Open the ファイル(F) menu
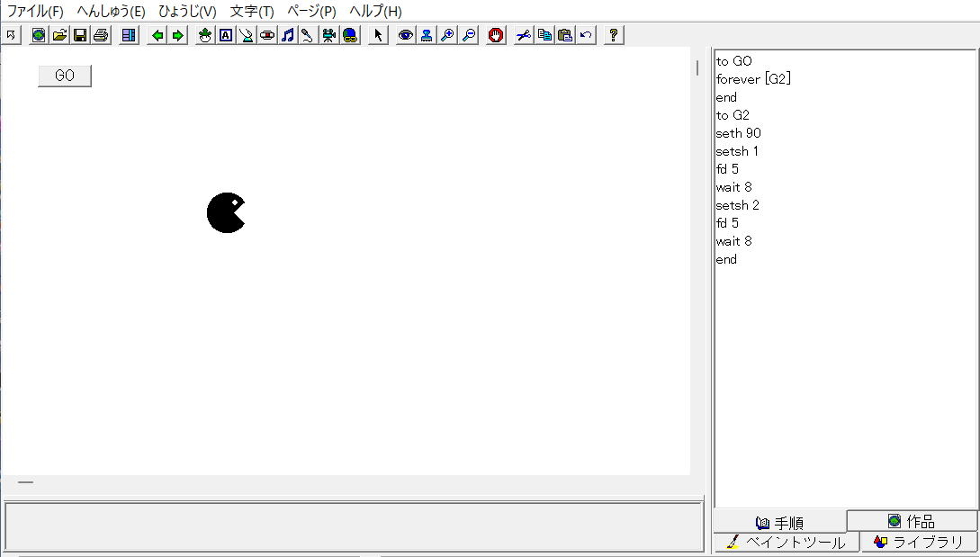The width and height of the screenshot is (980, 557). pyautogui.click(x=35, y=12)
